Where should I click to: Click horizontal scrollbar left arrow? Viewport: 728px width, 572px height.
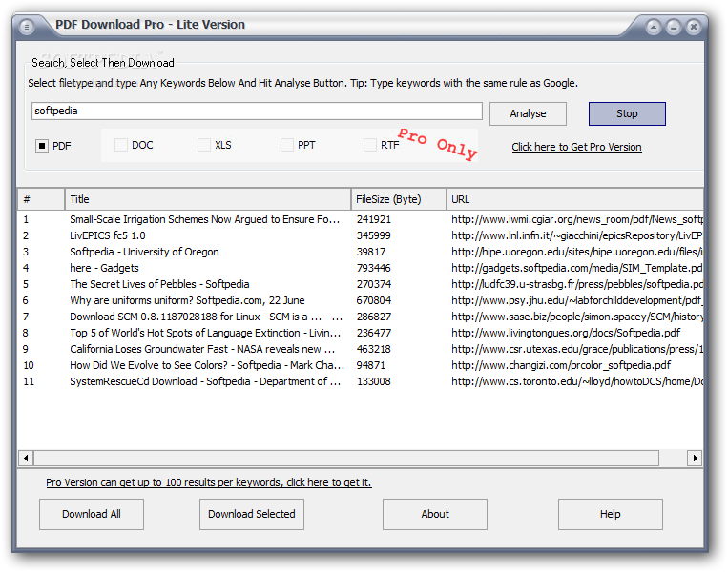26,459
